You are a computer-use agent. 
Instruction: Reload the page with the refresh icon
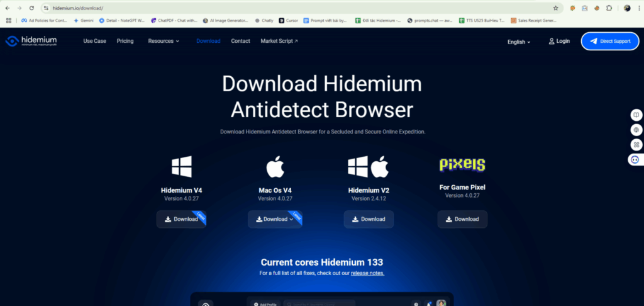(x=31, y=8)
